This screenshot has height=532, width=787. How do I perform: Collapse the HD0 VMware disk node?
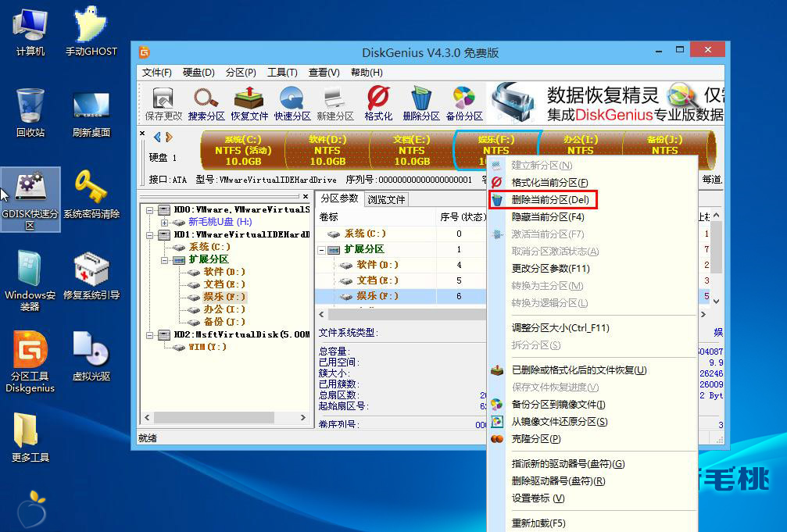click(x=149, y=210)
